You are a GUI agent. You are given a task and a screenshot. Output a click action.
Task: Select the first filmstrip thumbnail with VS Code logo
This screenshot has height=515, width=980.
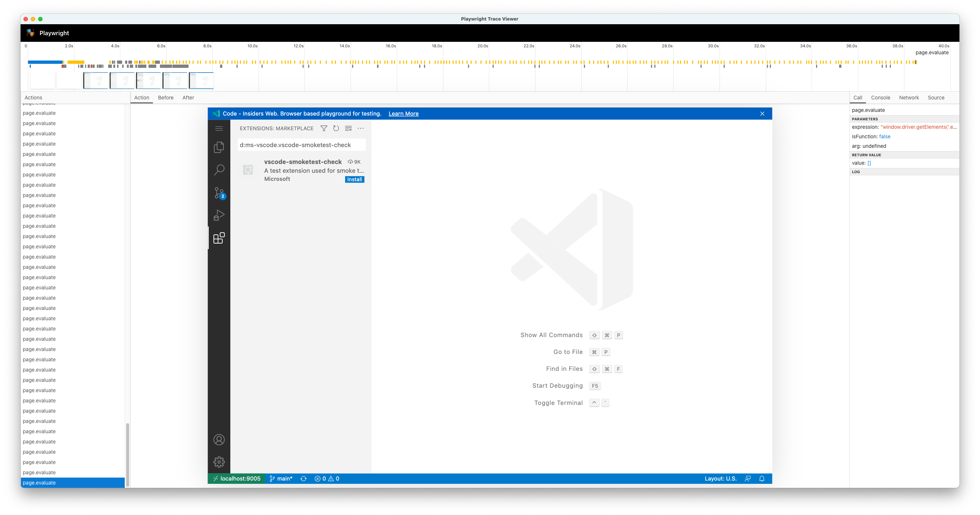coord(96,80)
